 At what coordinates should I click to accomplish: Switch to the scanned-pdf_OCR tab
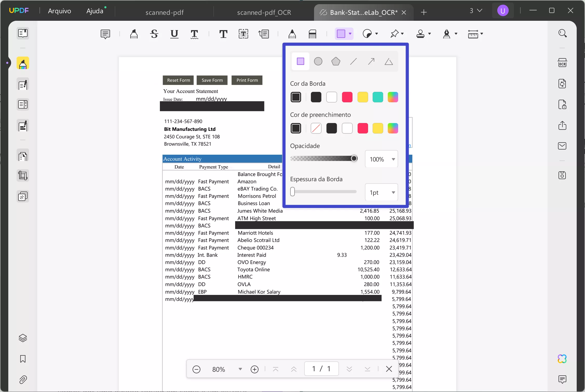pos(264,12)
